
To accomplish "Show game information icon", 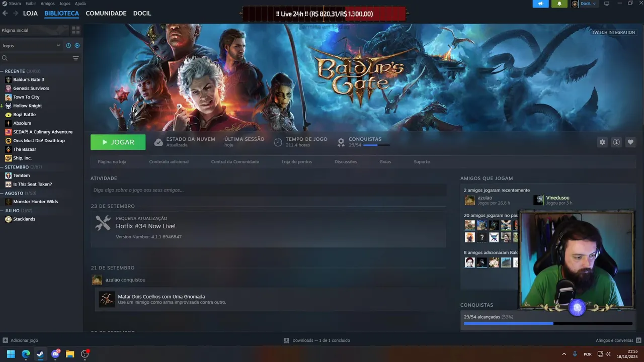I will coord(616,142).
